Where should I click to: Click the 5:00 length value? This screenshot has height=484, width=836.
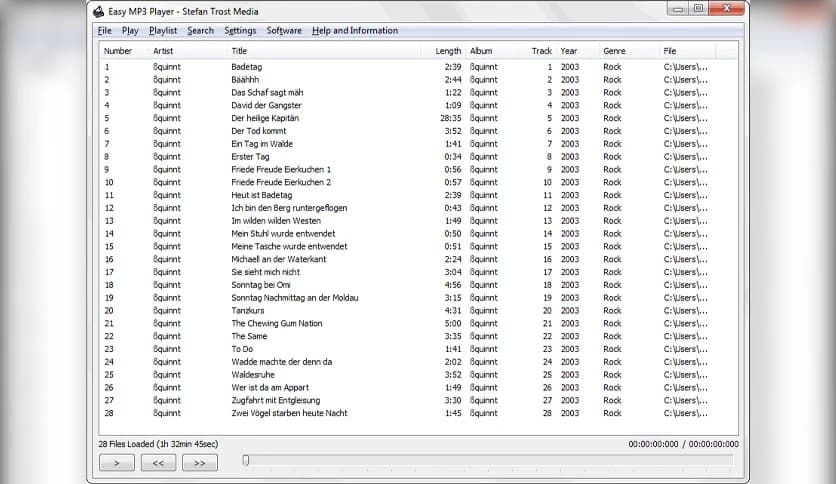pos(453,323)
